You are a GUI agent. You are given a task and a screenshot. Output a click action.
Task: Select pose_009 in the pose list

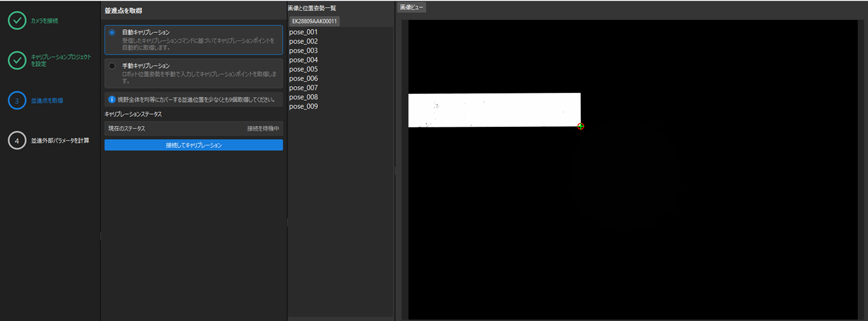(x=303, y=106)
